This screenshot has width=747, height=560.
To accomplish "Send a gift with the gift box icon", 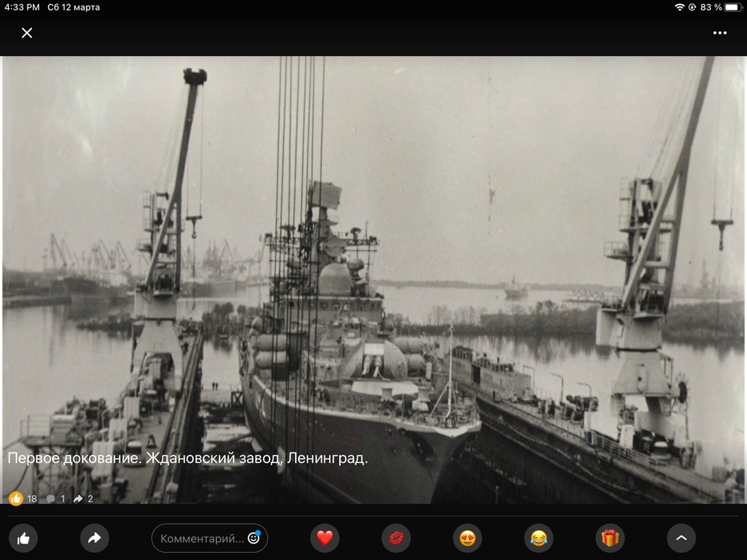I will pyautogui.click(x=610, y=538).
